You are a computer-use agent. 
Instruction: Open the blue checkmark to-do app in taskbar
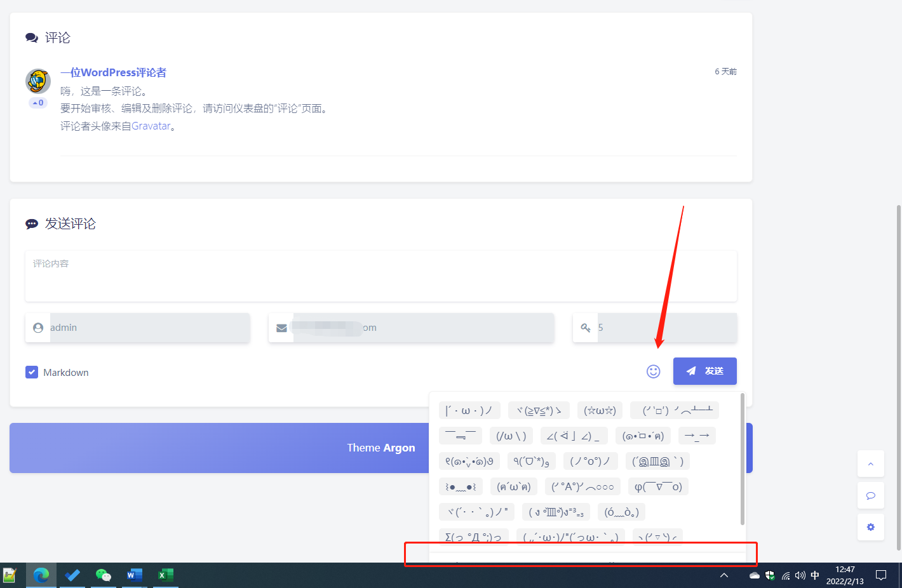tap(72, 575)
